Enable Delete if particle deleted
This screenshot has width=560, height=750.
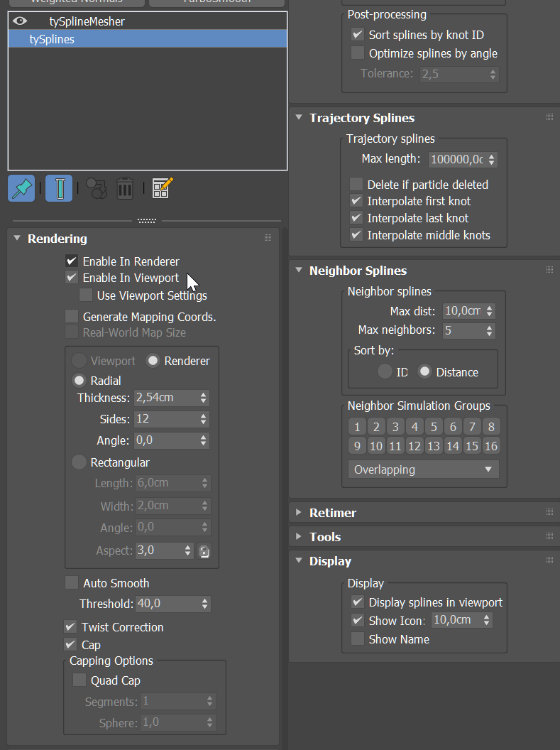pyautogui.click(x=356, y=184)
